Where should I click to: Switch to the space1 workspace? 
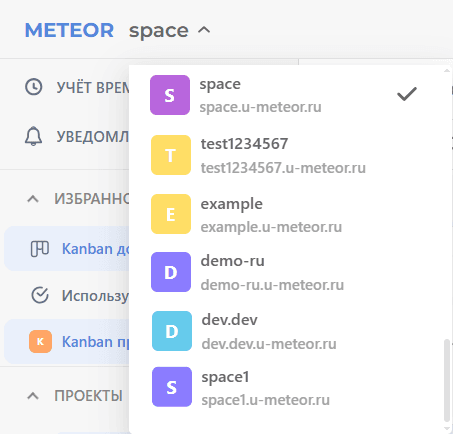(287, 388)
